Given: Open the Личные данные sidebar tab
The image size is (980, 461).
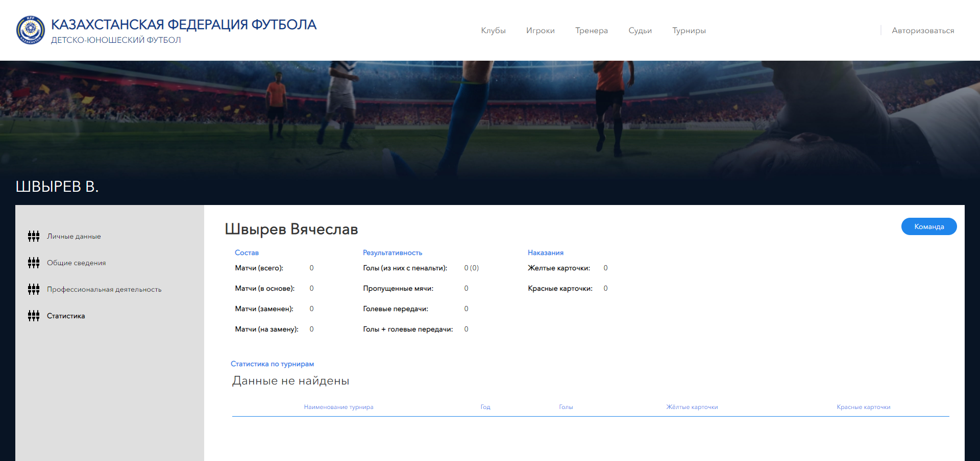Looking at the screenshot, I should coord(74,236).
